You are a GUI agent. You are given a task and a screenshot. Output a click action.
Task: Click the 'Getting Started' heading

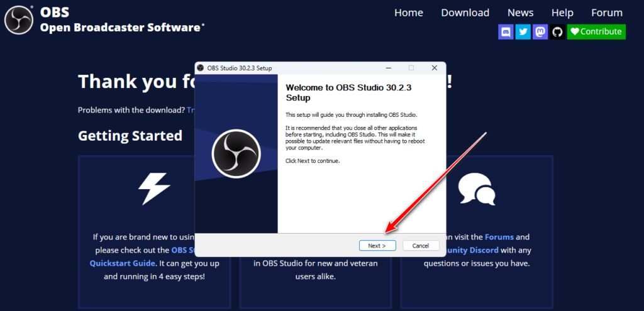point(130,136)
